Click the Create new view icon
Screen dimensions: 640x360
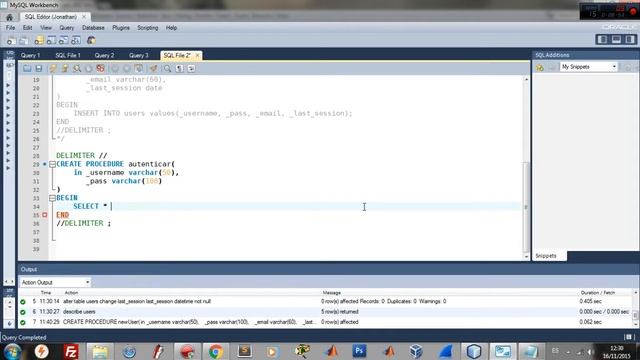click(x=63, y=40)
